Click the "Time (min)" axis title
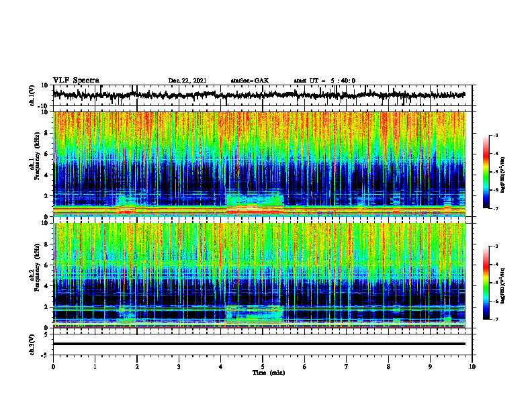 coord(269,373)
